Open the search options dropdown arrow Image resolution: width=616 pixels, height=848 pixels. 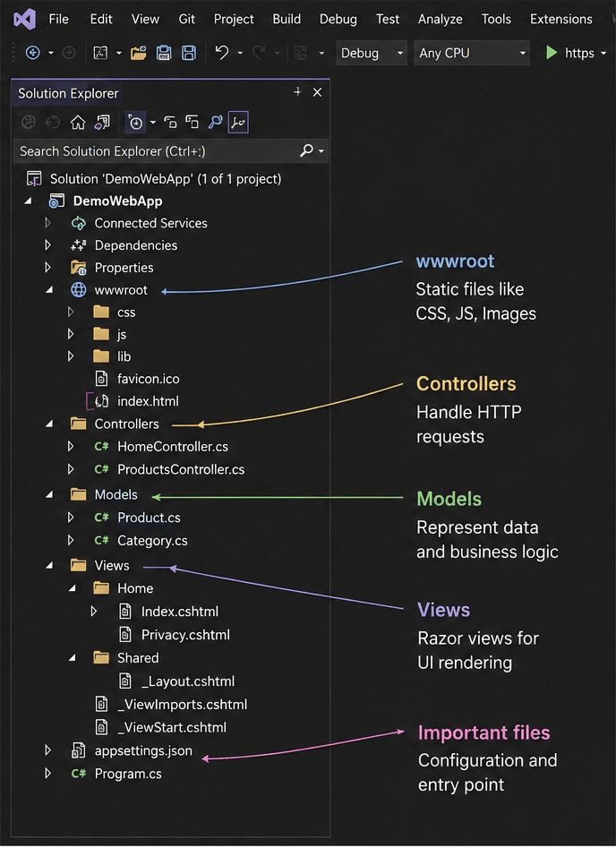(321, 151)
